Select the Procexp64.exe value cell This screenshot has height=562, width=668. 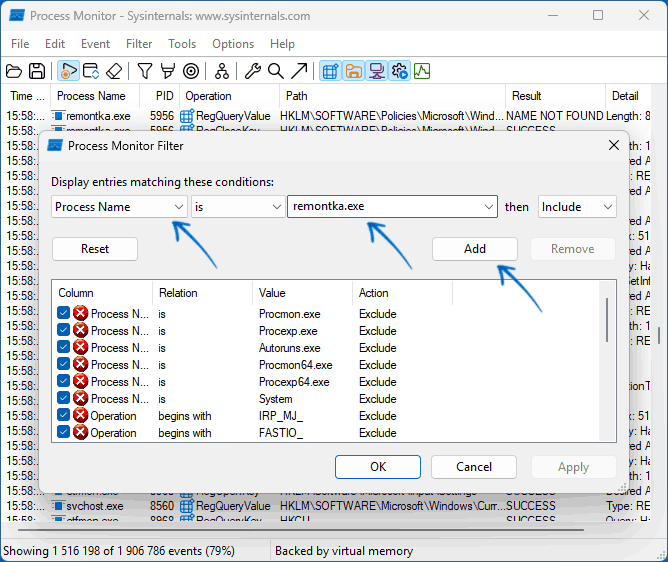(294, 382)
